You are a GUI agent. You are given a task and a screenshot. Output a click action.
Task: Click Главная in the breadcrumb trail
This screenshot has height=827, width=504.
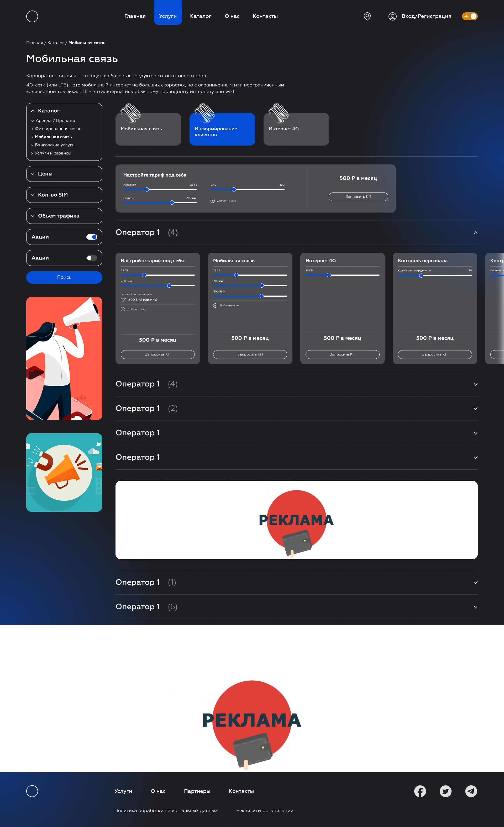35,43
